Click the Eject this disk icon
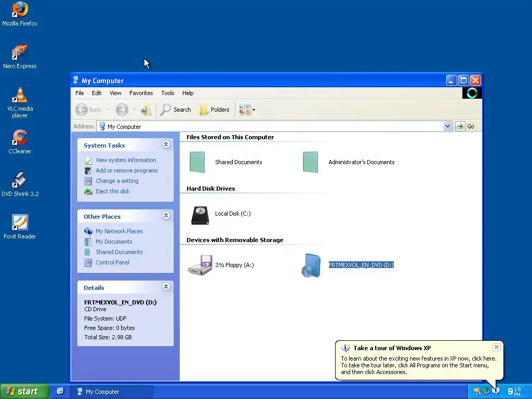The image size is (532, 399). 88,191
